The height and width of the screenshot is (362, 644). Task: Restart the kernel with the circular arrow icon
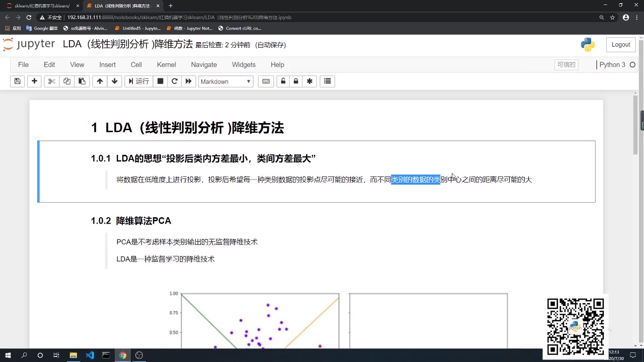tap(175, 81)
